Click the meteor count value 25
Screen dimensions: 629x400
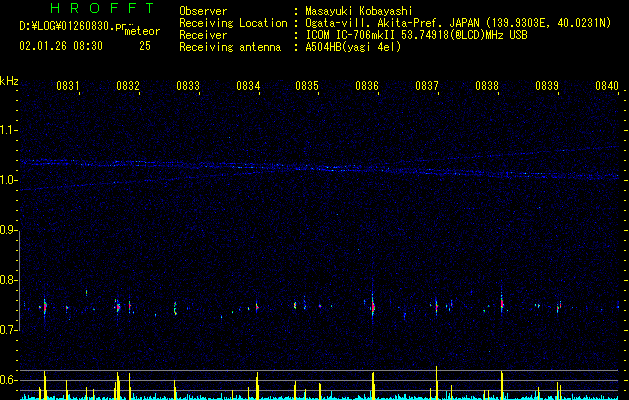[145, 46]
